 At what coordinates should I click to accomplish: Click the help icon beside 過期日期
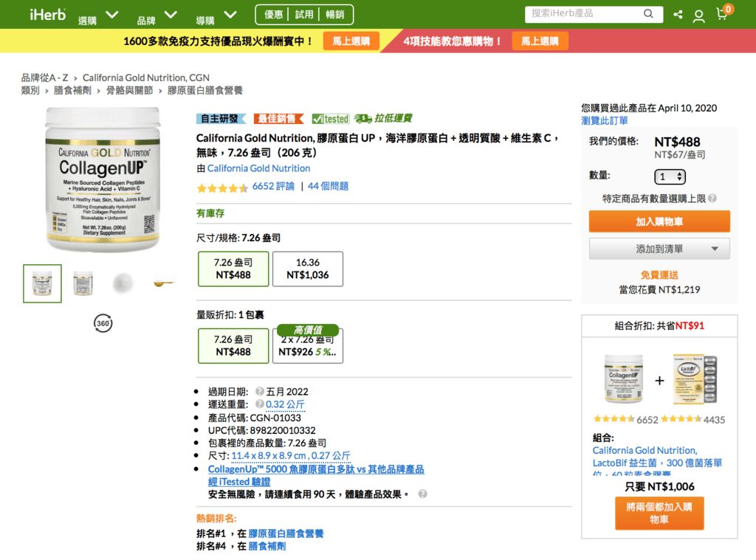(x=260, y=391)
